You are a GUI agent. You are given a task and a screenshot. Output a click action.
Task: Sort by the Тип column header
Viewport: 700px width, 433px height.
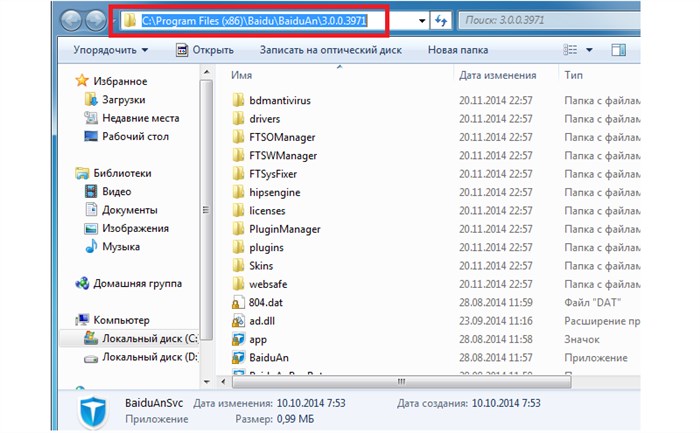(573, 75)
